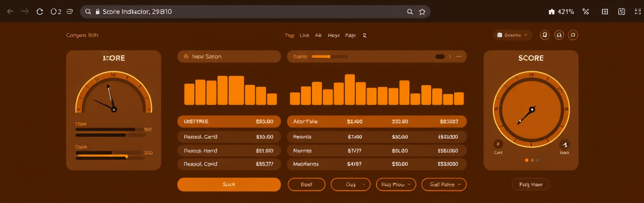Click the padlock icon in the address bar
This screenshot has width=644, height=203.
[x=98, y=12]
